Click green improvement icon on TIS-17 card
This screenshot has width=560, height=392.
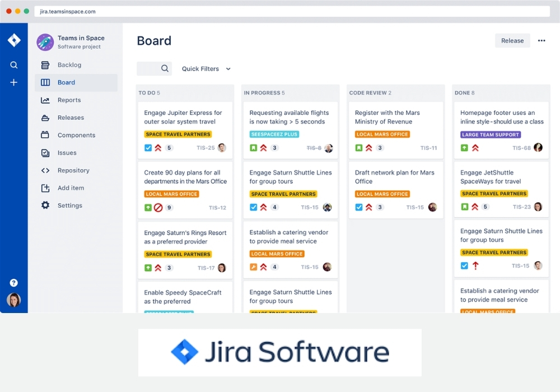(148, 268)
